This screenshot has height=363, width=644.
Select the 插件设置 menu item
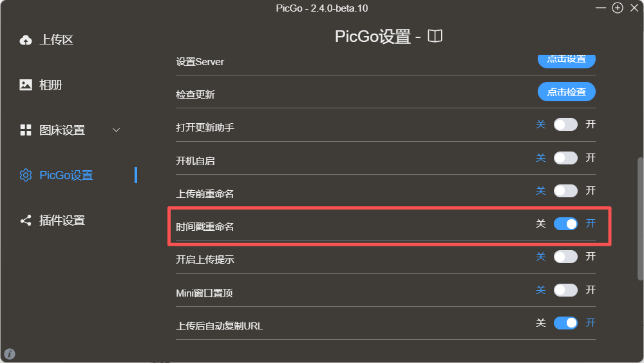62,221
